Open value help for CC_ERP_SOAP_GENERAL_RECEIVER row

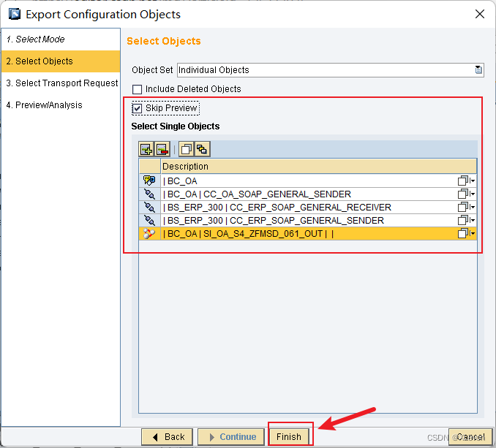(x=466, y=208)
